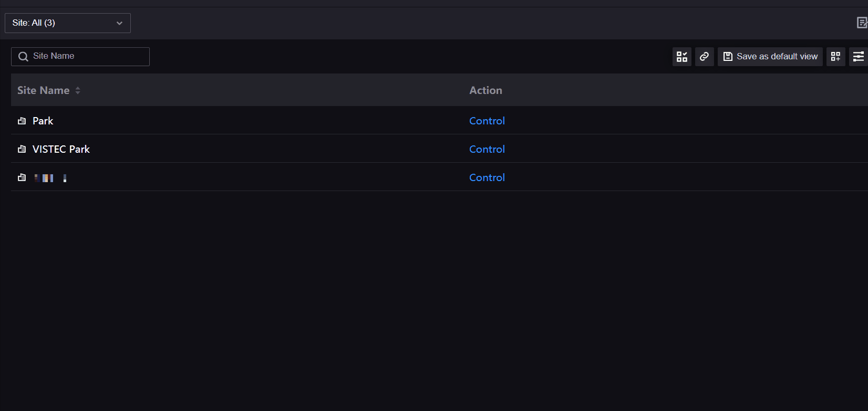Click the add widget grid-plus icon
The width and height of the screenshot is (868, 411).
[835, 57]
